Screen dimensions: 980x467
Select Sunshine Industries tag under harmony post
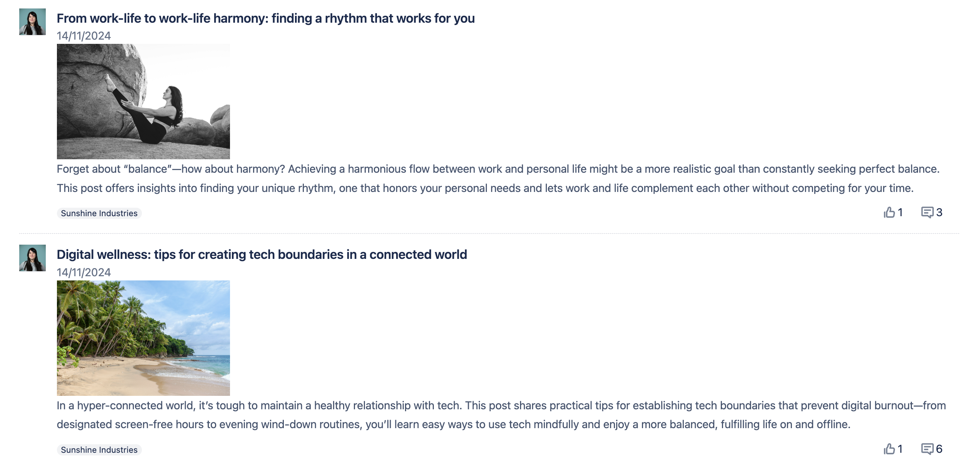click(x=99, y=213)
